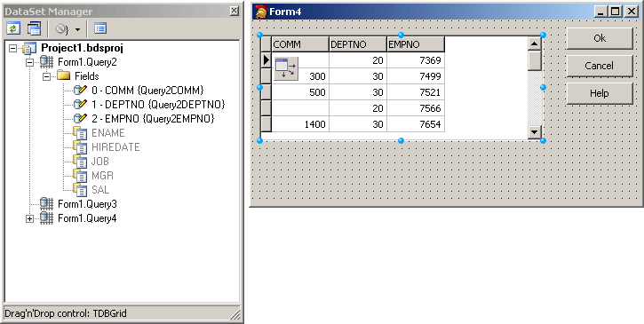The width and height of the screenshot is (644, 324).
Task: Click the list view toolbar icon
Action: point(100,28)
